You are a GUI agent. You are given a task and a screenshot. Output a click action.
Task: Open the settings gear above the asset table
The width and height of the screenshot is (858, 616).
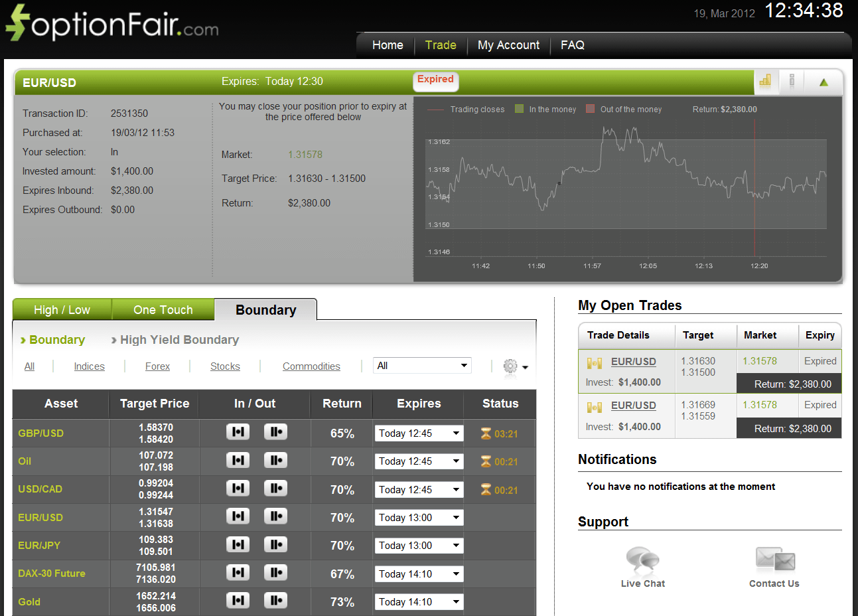[510, 366]
